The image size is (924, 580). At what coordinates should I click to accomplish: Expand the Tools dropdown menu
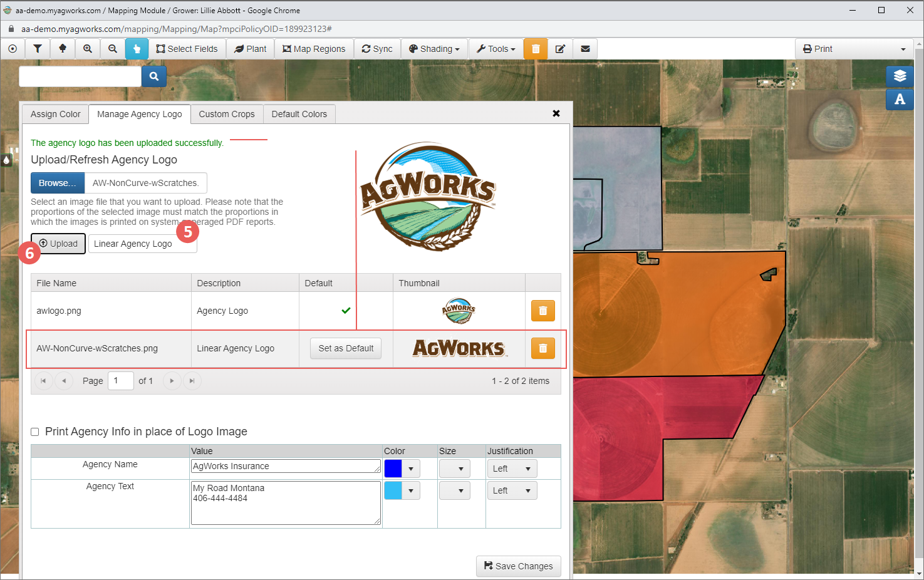pyautogui.click(x=496, y=49)
